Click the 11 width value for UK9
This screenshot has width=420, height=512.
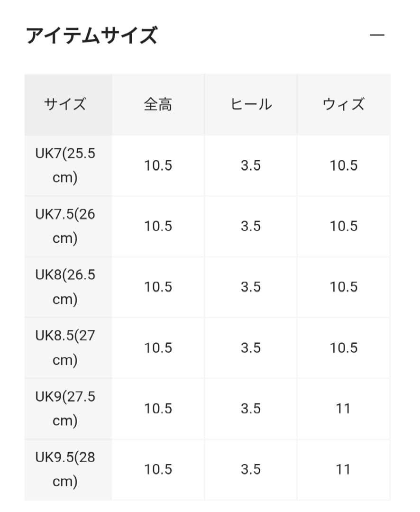pos(343,408)
